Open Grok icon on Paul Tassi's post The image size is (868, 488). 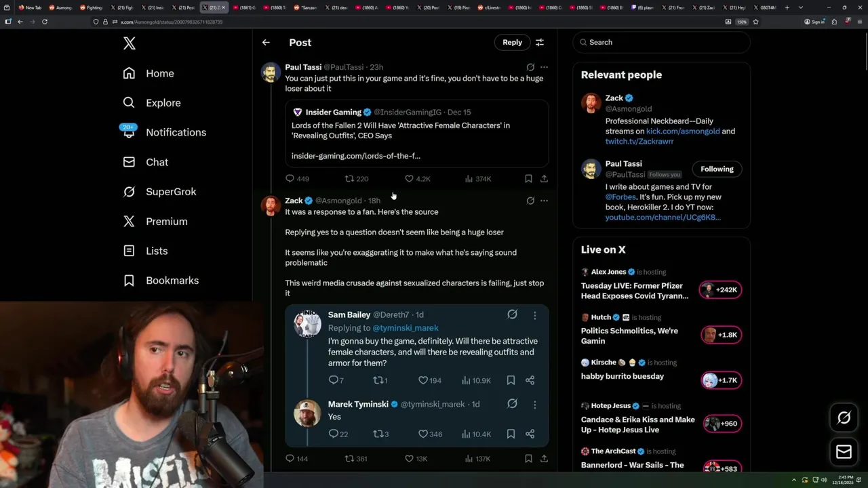click(530, 67)
